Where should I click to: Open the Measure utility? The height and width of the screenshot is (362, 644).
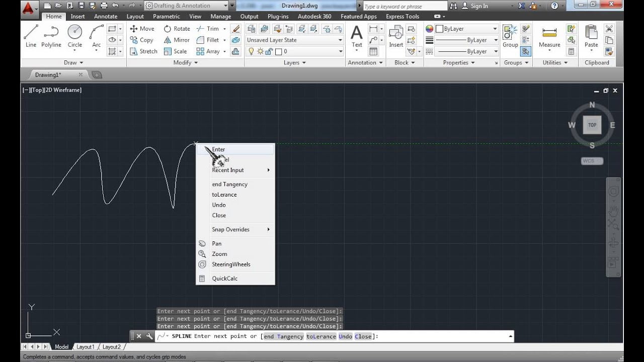pyautogui.click(x=549, y=36)
